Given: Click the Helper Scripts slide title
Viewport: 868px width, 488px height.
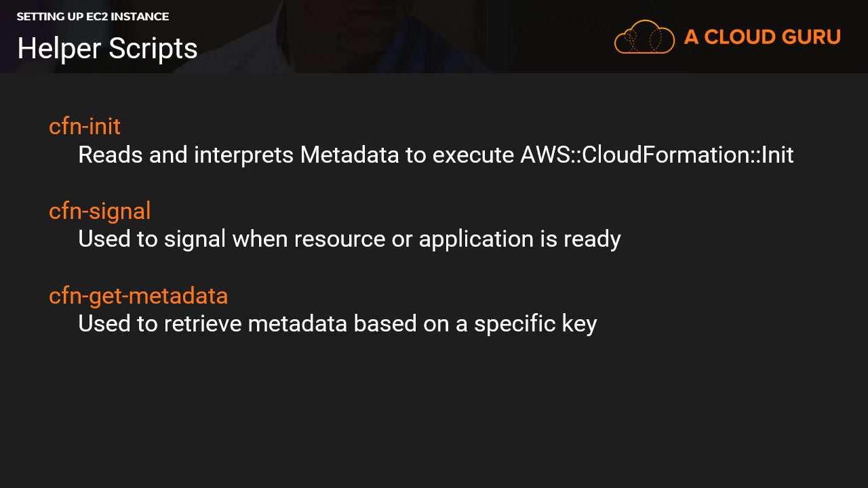Looking at the screenshot, I should pos(107,48).
